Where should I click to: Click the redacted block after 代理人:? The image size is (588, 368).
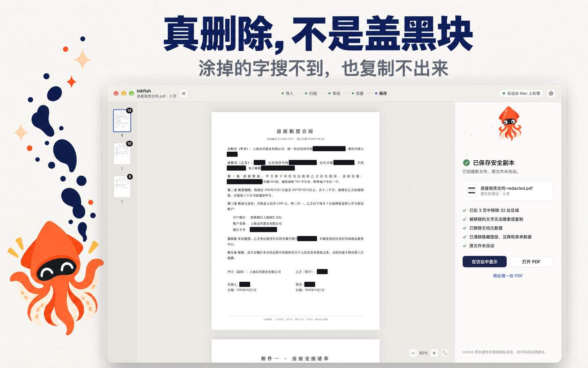pos(245,284)
